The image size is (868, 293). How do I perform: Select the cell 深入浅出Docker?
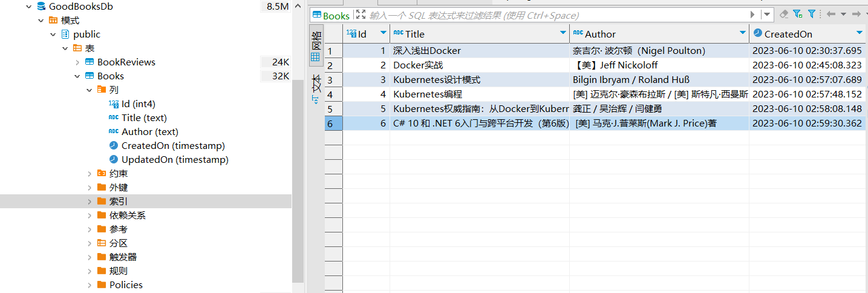[480, 51]
